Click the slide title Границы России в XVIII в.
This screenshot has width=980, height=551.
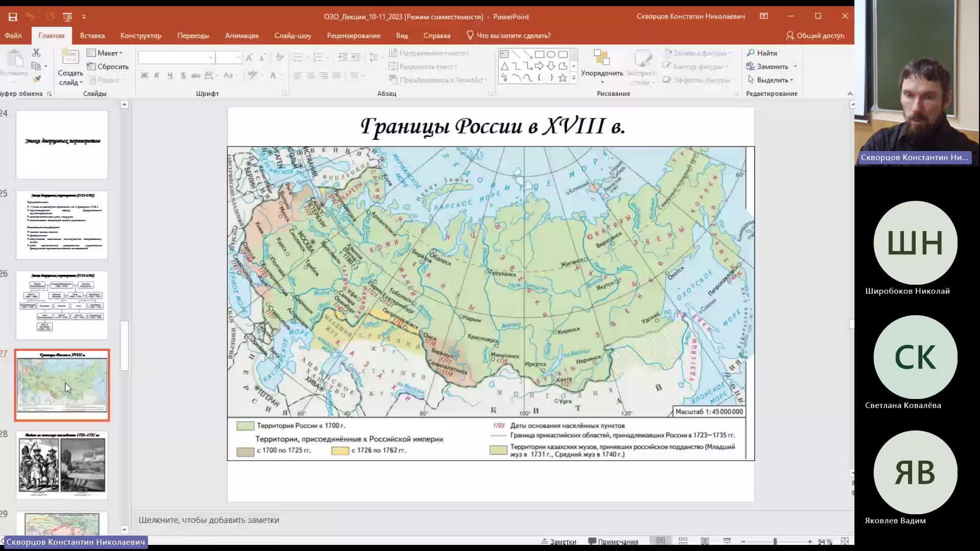(493, 126)
